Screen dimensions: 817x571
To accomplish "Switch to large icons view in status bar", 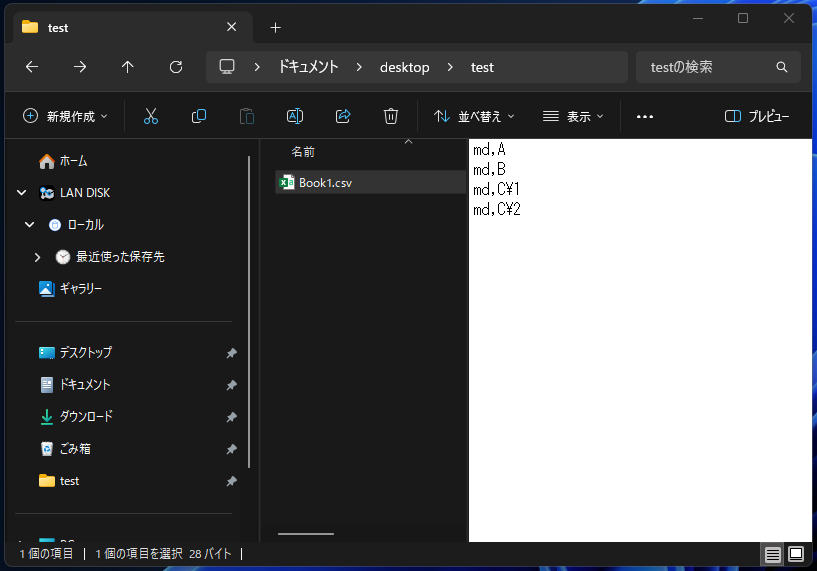I will tap(796, 554).
